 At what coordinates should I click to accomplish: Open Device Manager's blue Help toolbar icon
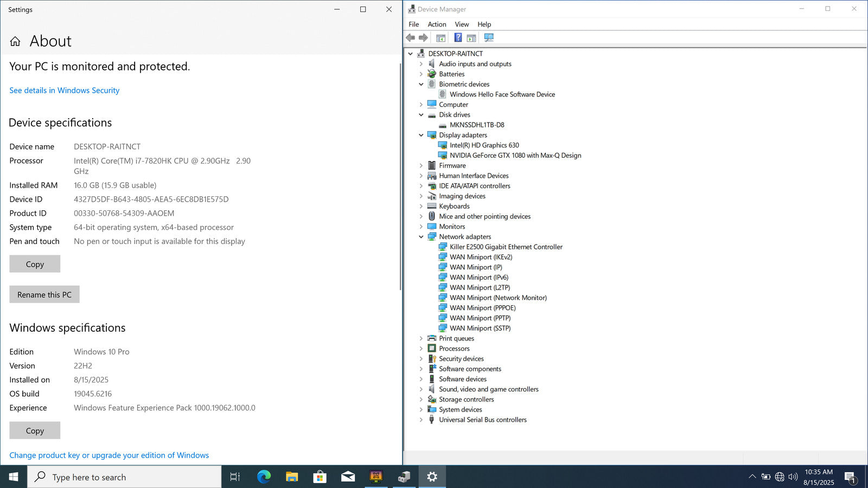(458, 38)
